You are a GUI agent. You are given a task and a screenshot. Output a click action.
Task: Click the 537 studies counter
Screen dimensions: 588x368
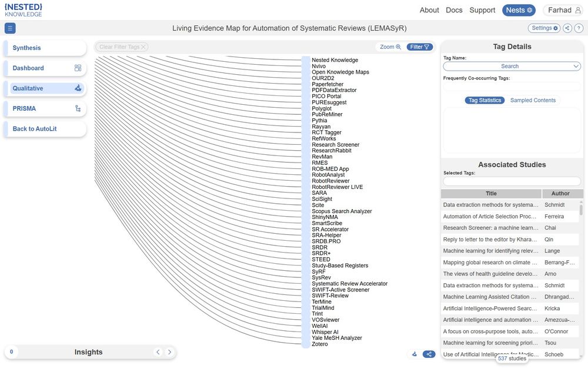pyautogui.click(x=512, y=359)
